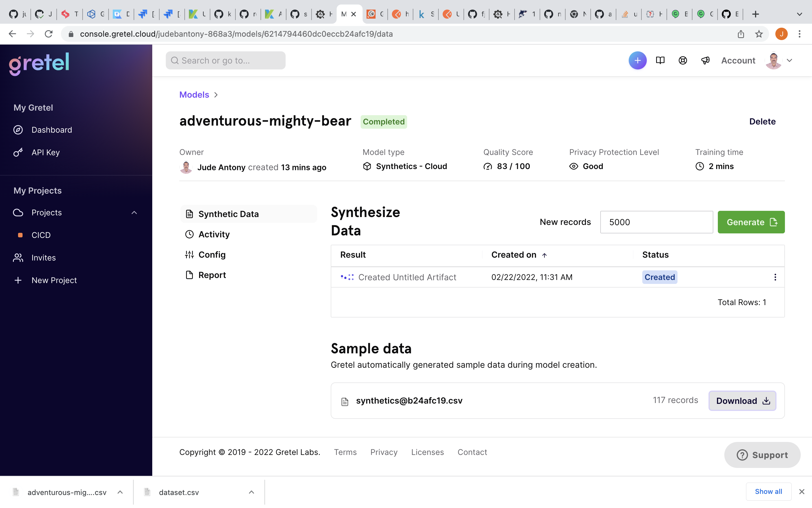Select the Synthetic Data tab
The height and width of the screenshot is (508, 812).
click(249, 214)
